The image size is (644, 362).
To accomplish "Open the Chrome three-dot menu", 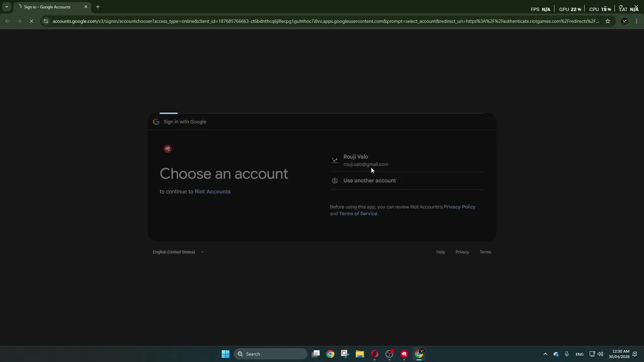I will click(636, 21).
